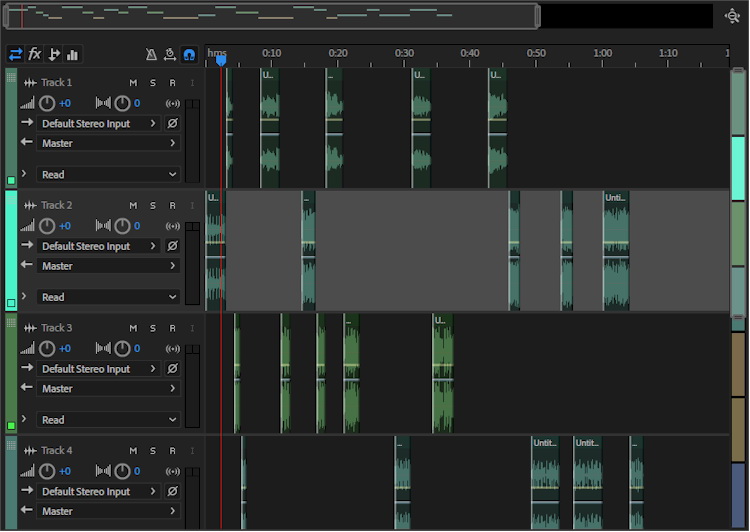The height and width of the screenshot is (532, 750).
Task: Mute Track 2 with M button
Action: [x=133, y=205]
